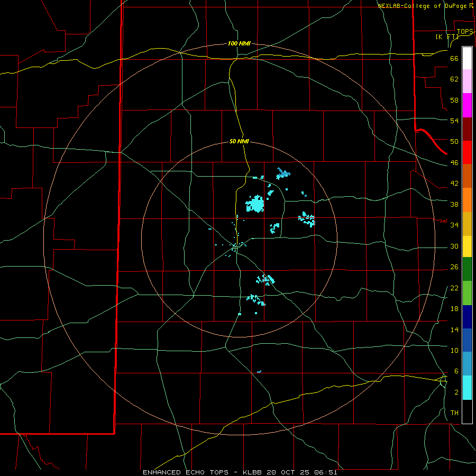Click the legend value "58"

point(454,100)
